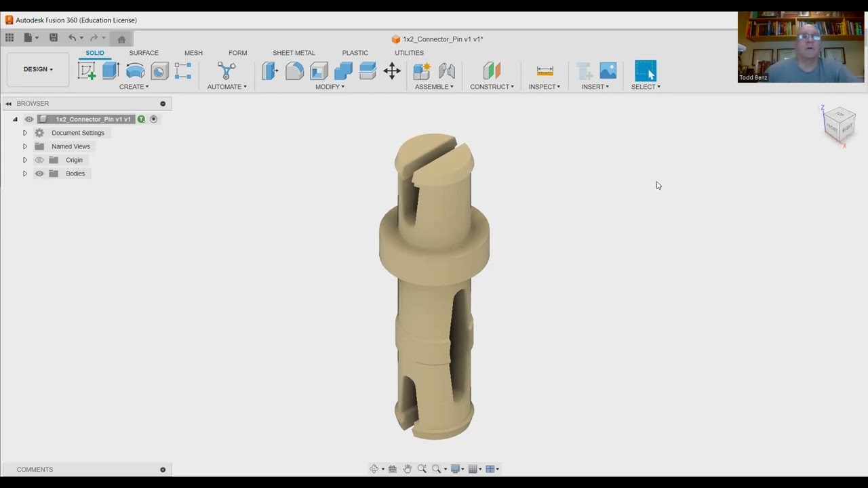The width and height of the screenshot is (868, 488).
Task: Click the Insert Derive icon
Action: click(584, 70)
